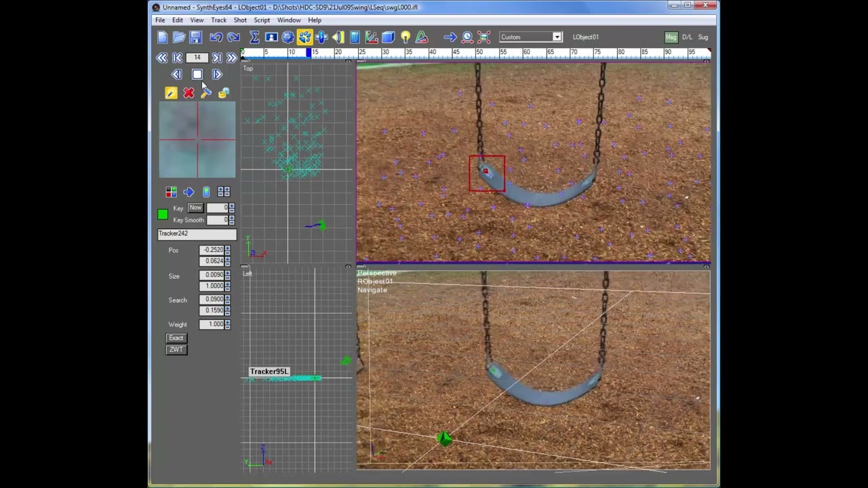Toggle the ZWT button
Screen dimensions: 868x488
(176, 350)
